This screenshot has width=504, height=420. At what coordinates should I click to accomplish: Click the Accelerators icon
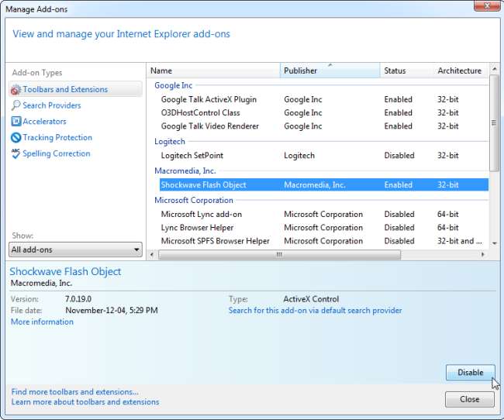(16, 122)
